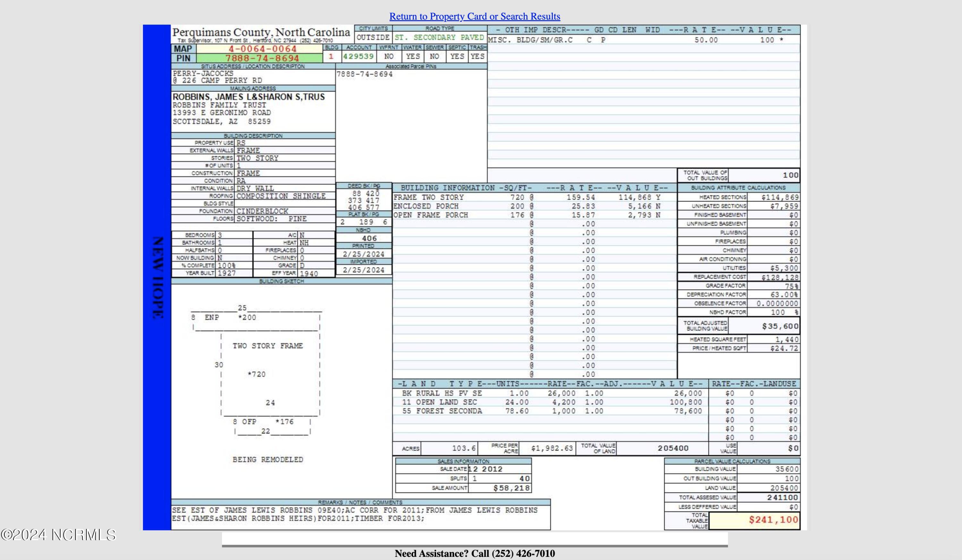Click the OUTSIDE city limits value

click(373, 38)
